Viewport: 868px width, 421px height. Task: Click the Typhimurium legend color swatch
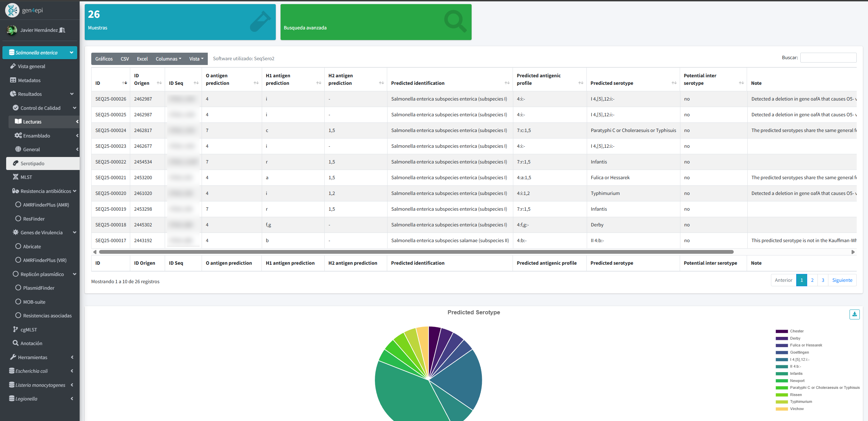[782, 402]
